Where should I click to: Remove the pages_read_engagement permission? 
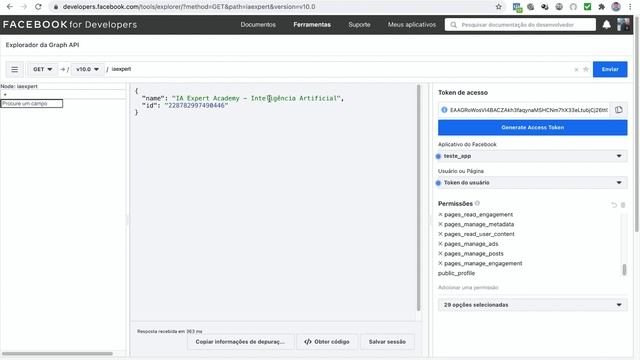tap(440, 214)
